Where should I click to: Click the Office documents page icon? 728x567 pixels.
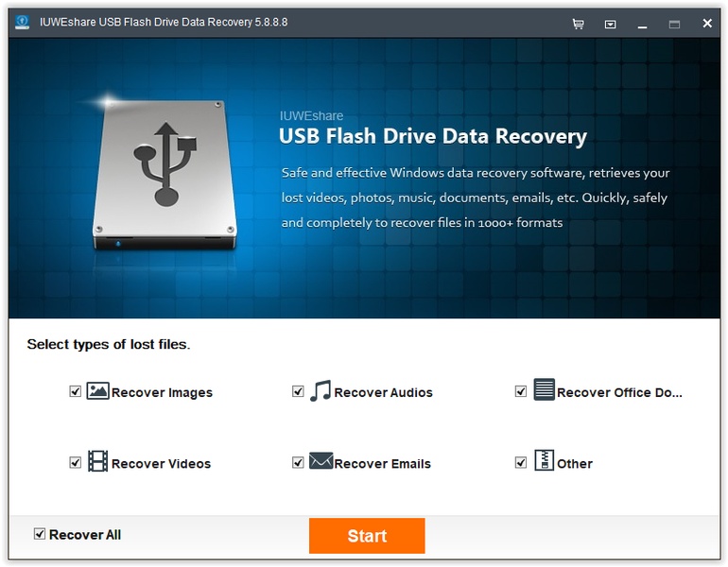(x=544, y=389)
